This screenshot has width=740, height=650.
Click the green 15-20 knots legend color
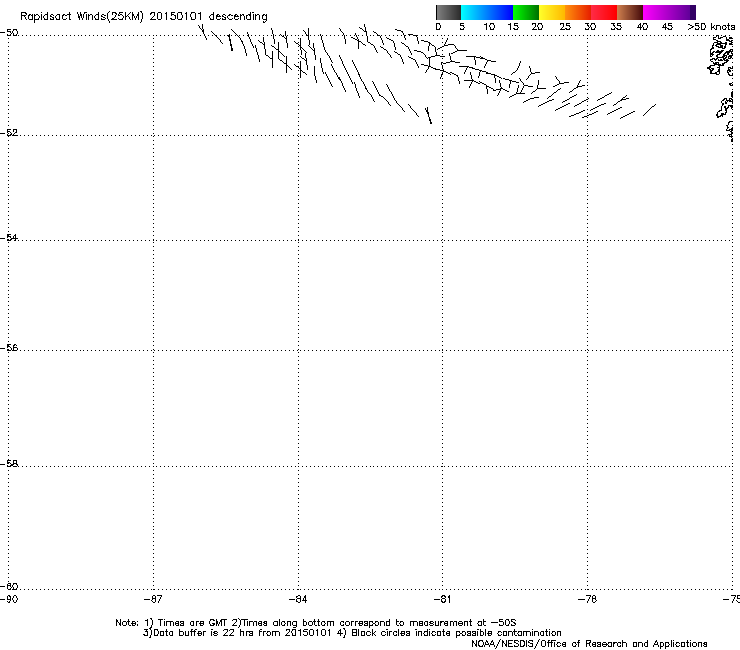[526, 12]
